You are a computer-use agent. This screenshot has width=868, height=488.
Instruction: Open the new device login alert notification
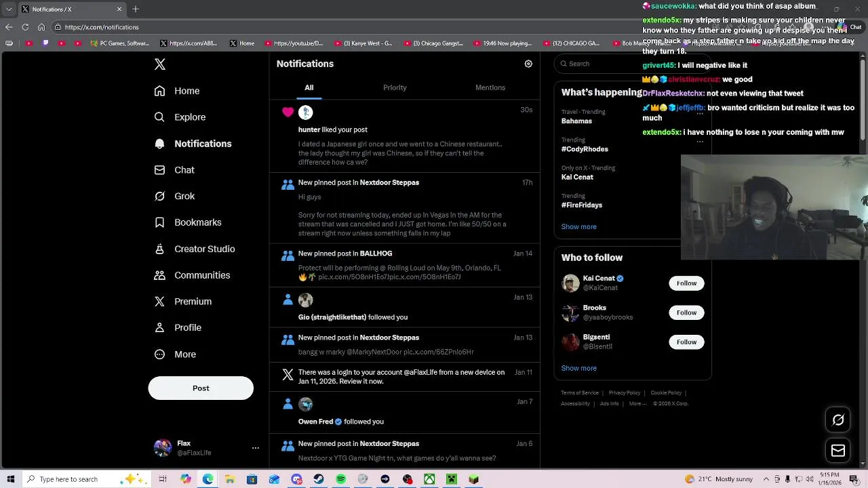[405, 377]
